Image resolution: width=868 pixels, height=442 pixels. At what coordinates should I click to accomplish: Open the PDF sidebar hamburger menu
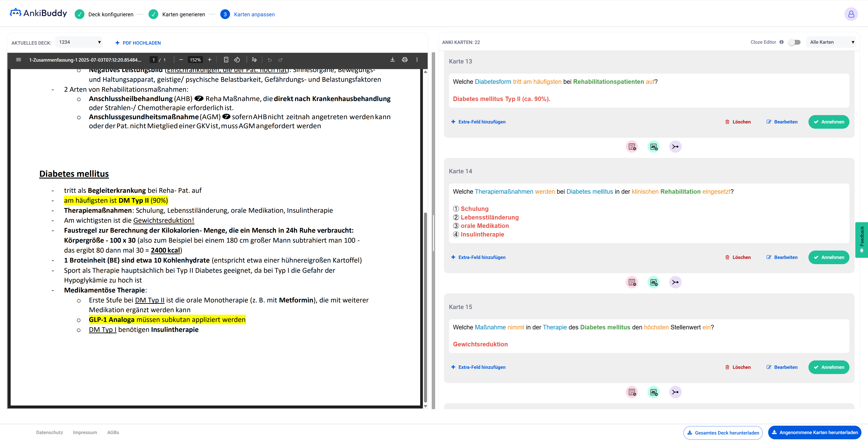19,60
